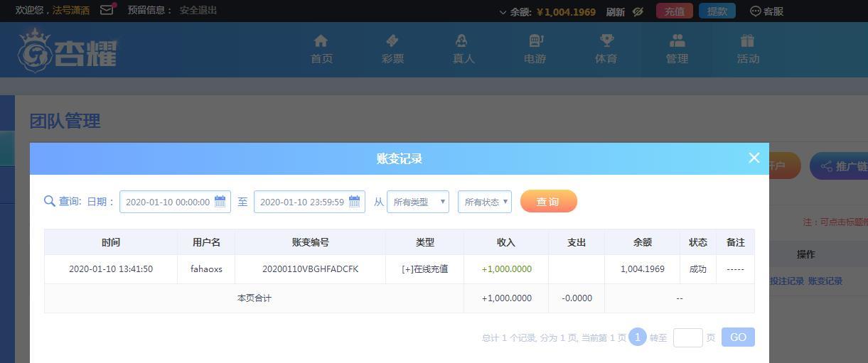Click balance cell 1,004.1969 in table
868x363 pixels.
pos(643,269)
